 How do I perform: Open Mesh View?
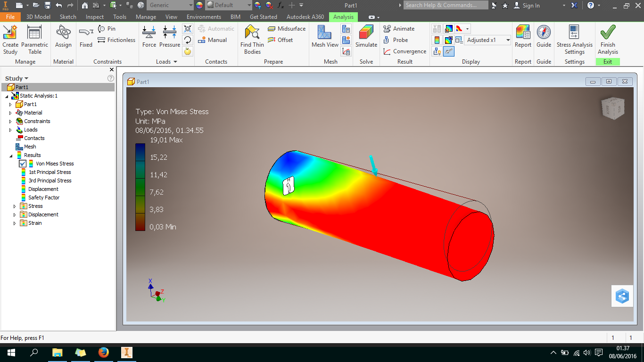click(x=325, y=37)
